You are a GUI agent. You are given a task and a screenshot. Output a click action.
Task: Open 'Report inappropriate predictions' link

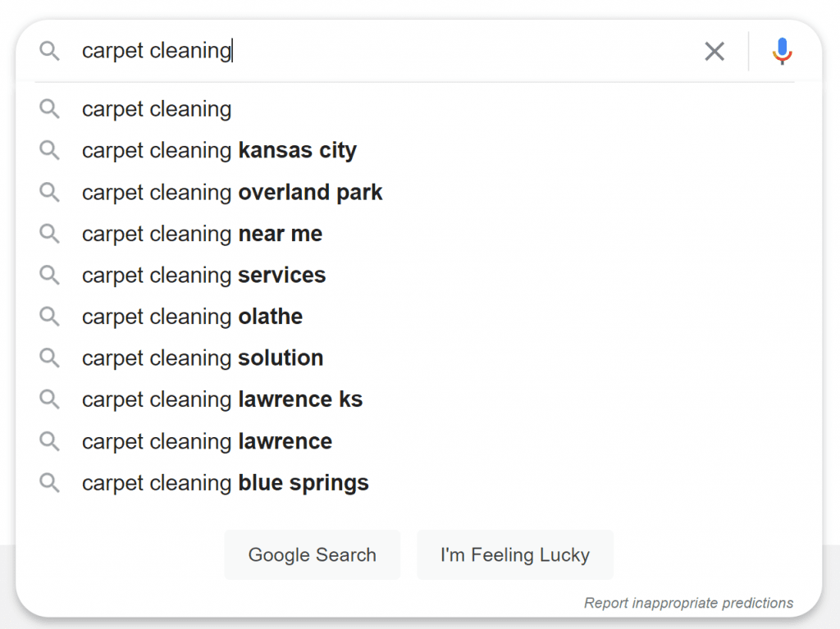click(688, 603)
